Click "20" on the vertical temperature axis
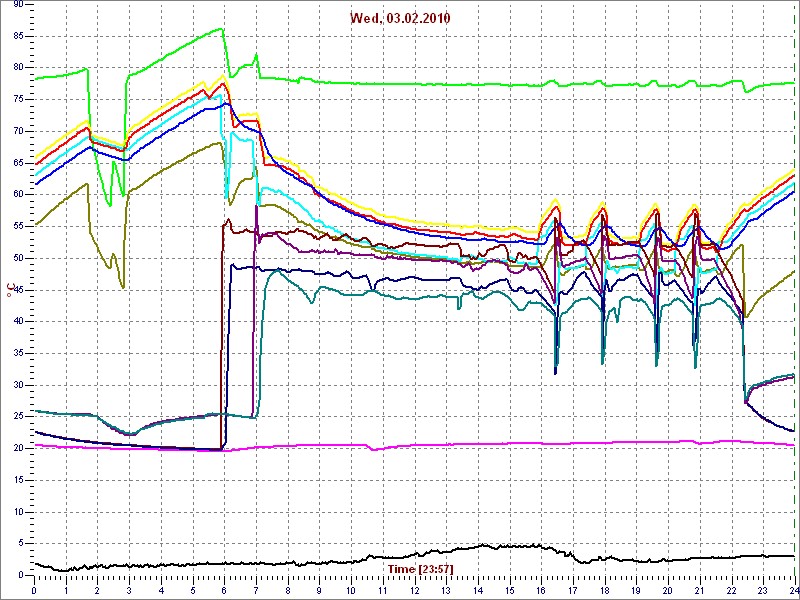 (x=18, y=448)
